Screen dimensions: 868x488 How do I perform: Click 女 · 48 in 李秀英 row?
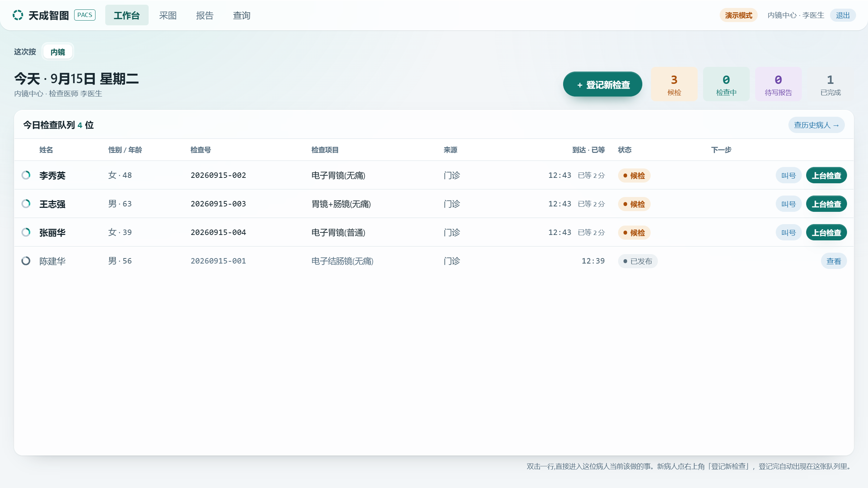pos(120,175)
